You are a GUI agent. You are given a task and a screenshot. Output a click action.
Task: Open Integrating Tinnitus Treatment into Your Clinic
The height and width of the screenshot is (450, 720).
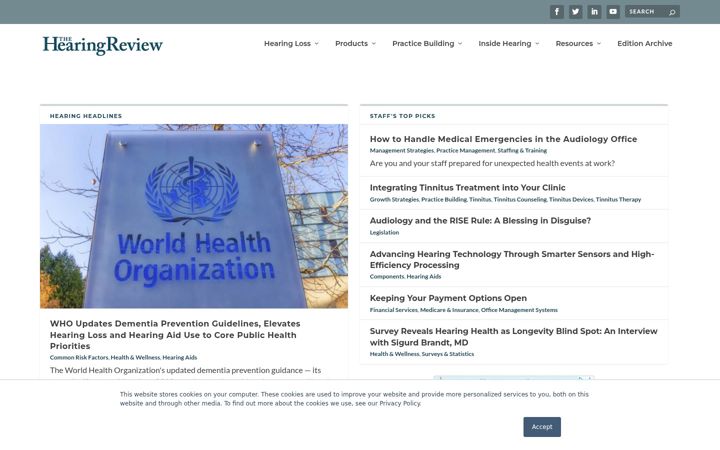click(x=467, y=188)
